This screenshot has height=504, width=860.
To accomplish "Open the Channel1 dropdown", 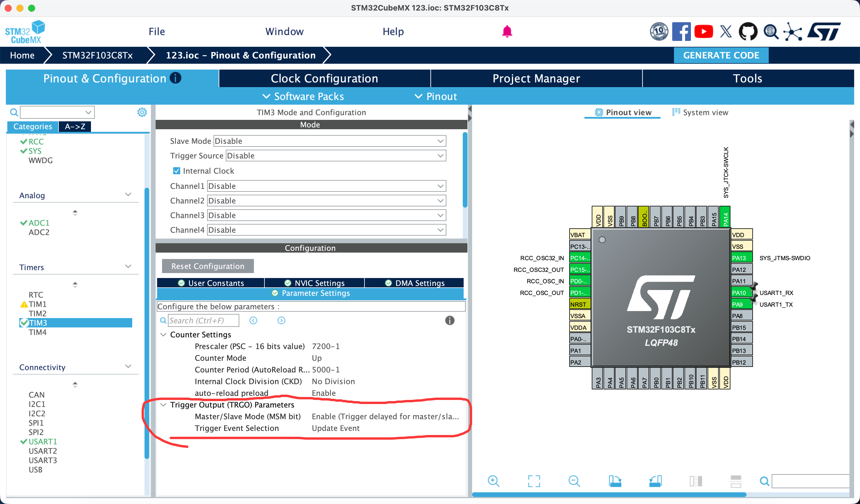I will [x=326, y=186].
